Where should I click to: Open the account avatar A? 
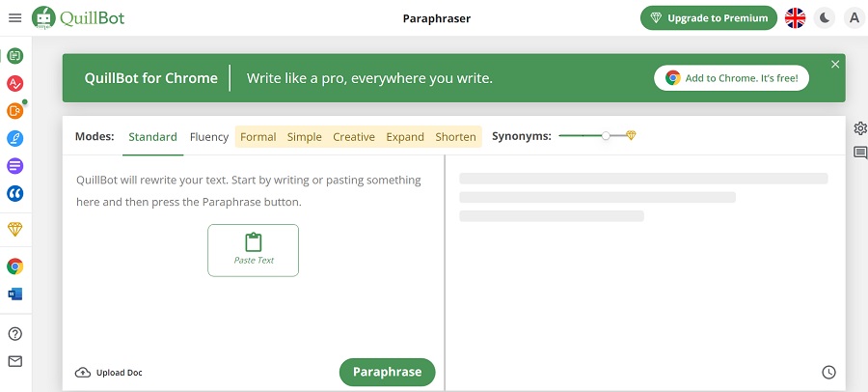tap(854, 17)
